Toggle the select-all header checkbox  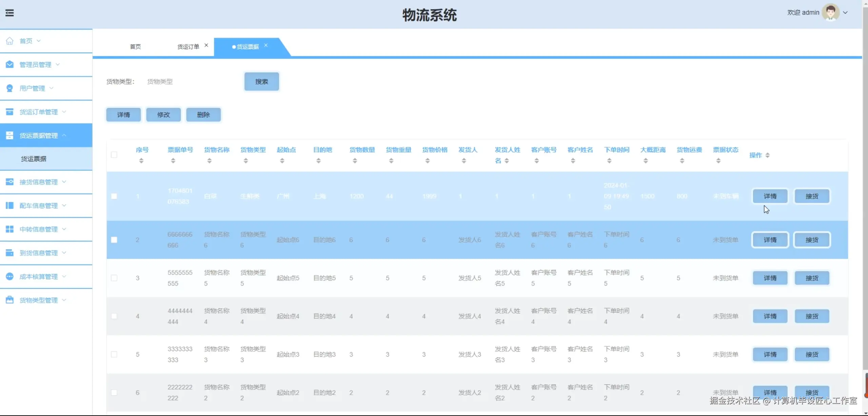(x=114, y=155)
